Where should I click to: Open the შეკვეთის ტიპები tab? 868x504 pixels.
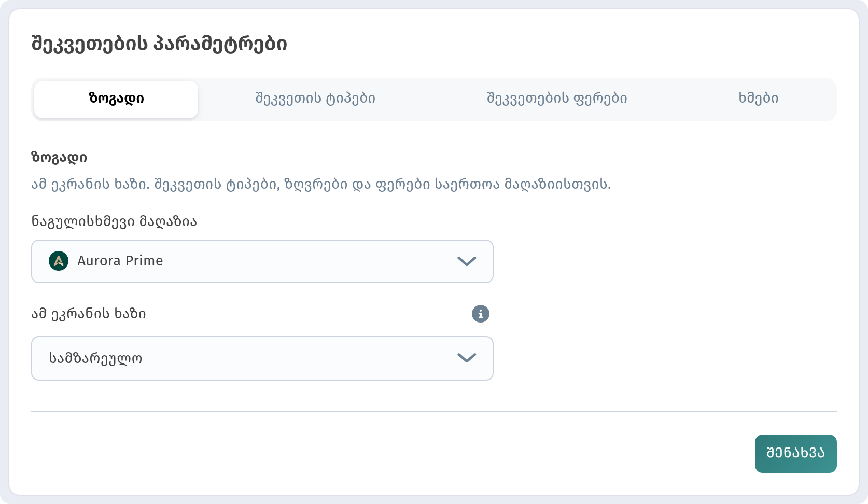315,99
